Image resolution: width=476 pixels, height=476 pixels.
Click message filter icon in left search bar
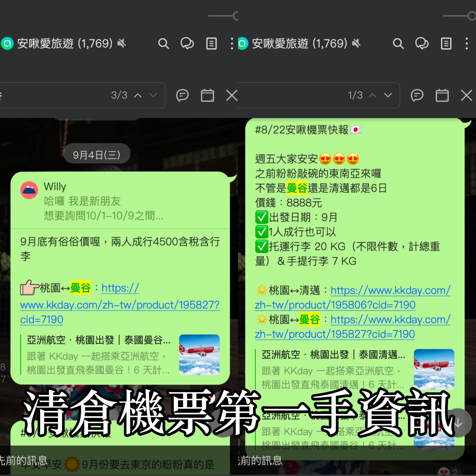pos(182,96)
